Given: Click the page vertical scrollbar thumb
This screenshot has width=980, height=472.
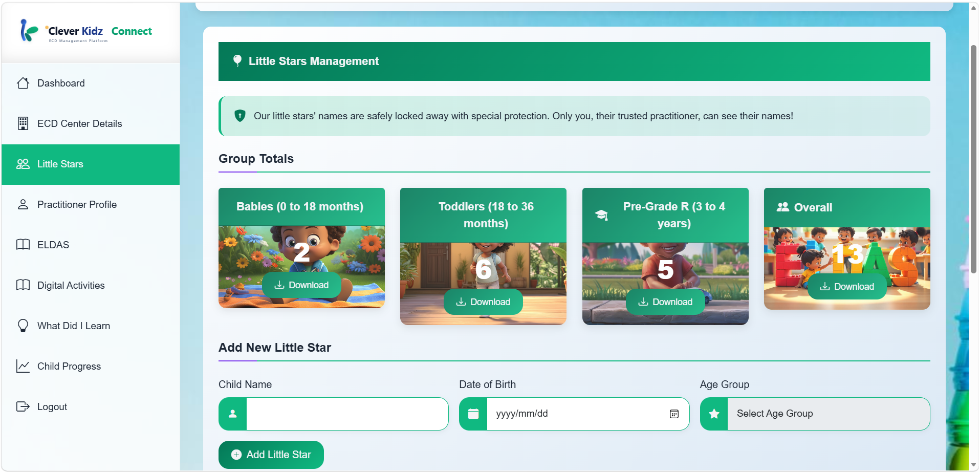Looking at the screenshot, I should tap(973, 159).
